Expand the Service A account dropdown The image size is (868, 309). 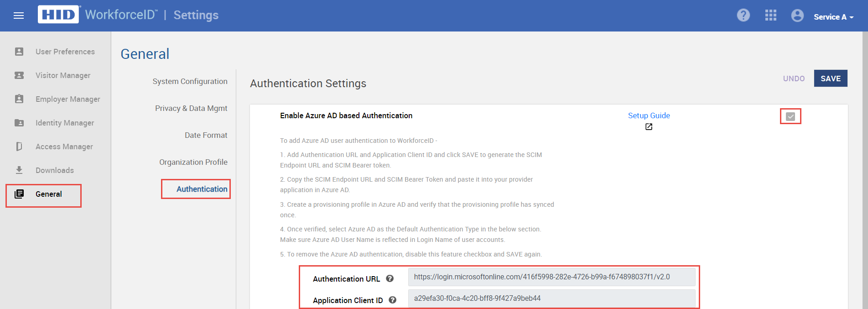tap(834, 17)
